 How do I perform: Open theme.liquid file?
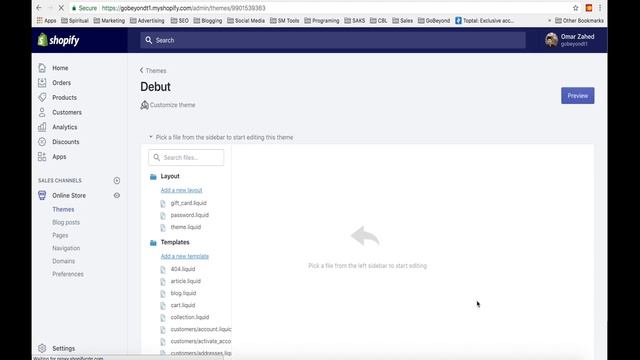(186, 227)
